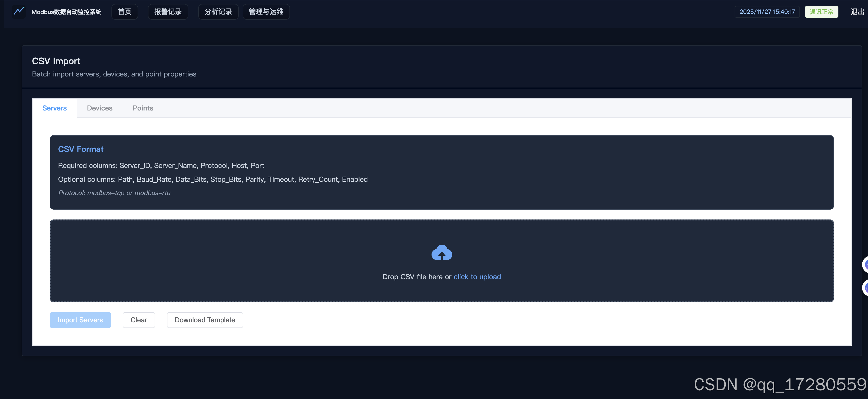
Task: Switch to the Devices tab
Action: pyautogui.click(x=99, y=108)
